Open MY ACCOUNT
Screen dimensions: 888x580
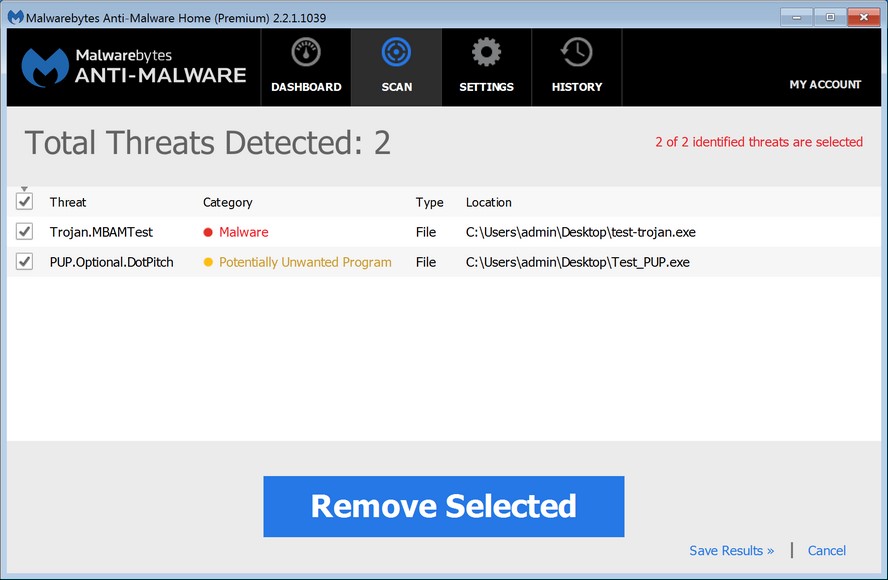pos(825,84)
